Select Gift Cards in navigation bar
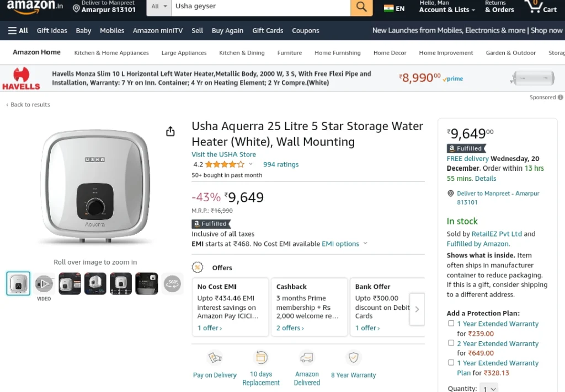The width and height of the screenshot is (565, 392). 268,30
